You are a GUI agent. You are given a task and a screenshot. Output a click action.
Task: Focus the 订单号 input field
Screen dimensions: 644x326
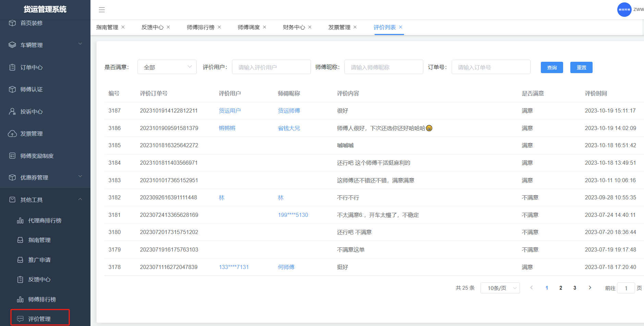[491, 67]
